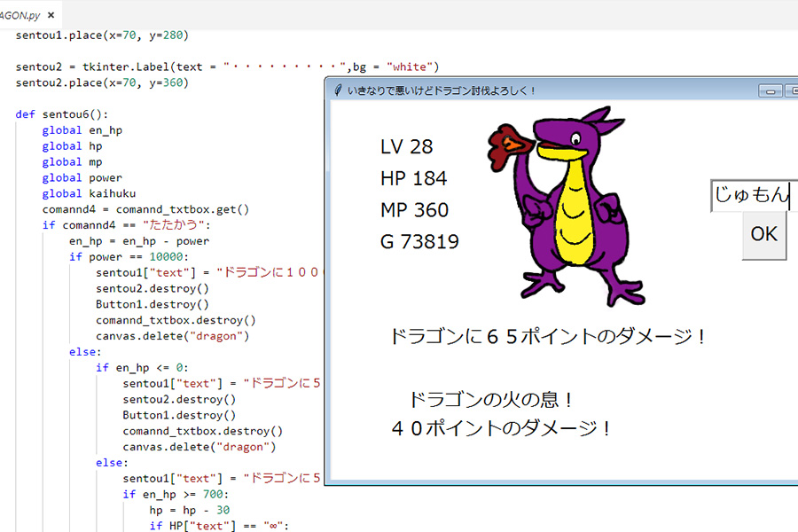This screenshot has width=798, height=532.
Task: Click the G 73819 gold label
Action: tap(419, 241)
